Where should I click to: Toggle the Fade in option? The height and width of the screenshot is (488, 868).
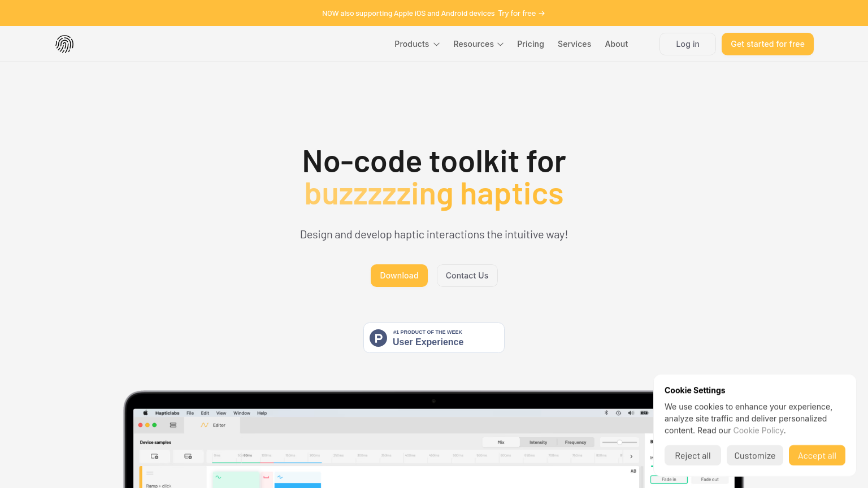coord(669,480)
